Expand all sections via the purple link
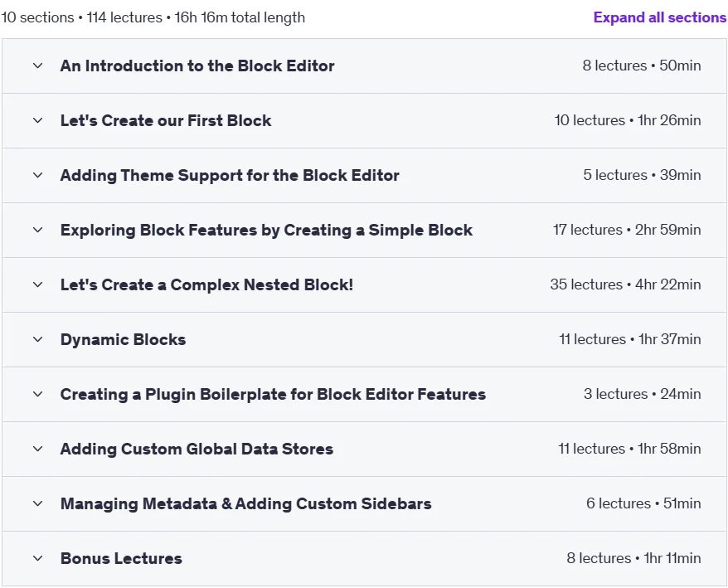This screenshot has height=588, width=728. tap(660, 17)
